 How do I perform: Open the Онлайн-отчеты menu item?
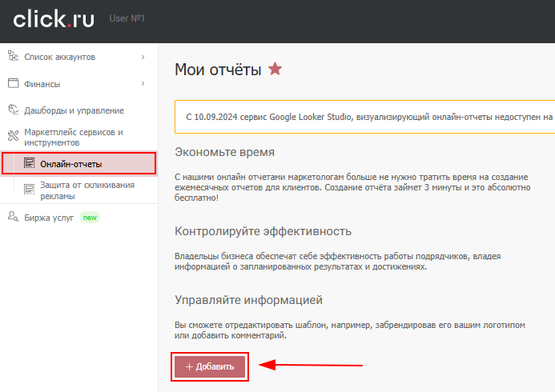pos(71,164)
